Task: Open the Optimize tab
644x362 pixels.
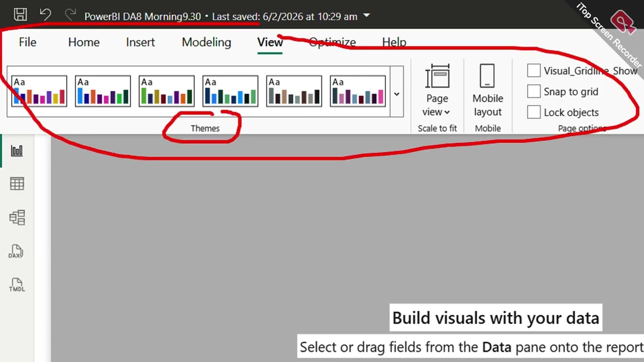Action: point(332,42)
